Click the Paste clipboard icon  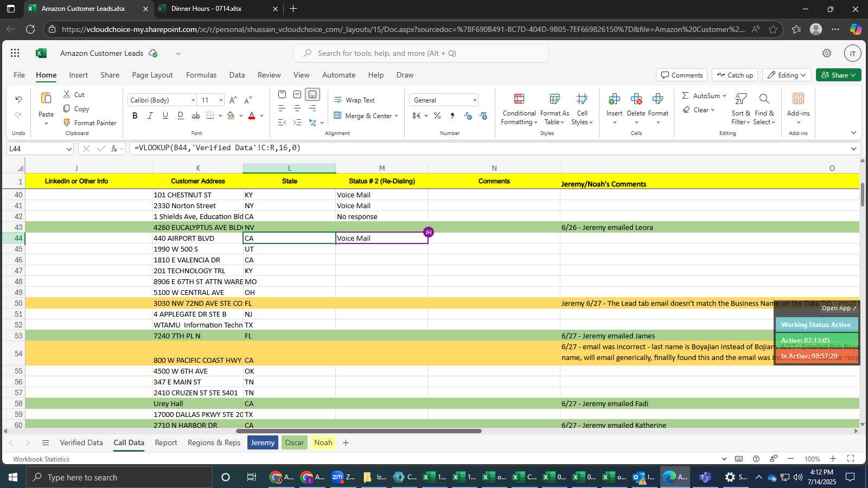pos(46,98)
